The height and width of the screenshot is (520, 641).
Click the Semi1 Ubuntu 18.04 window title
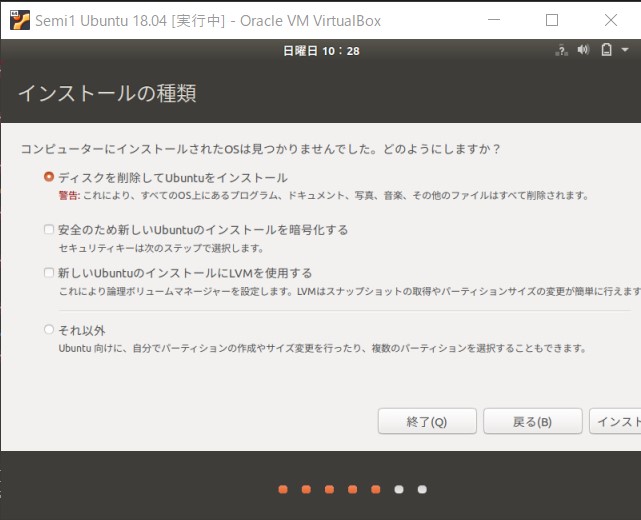pos(208,20)
